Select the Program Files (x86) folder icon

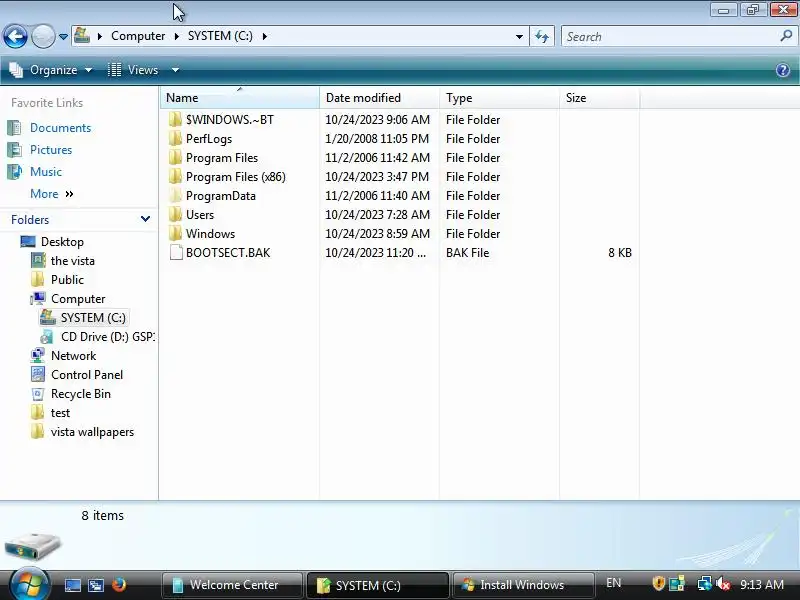click(175, 177)
